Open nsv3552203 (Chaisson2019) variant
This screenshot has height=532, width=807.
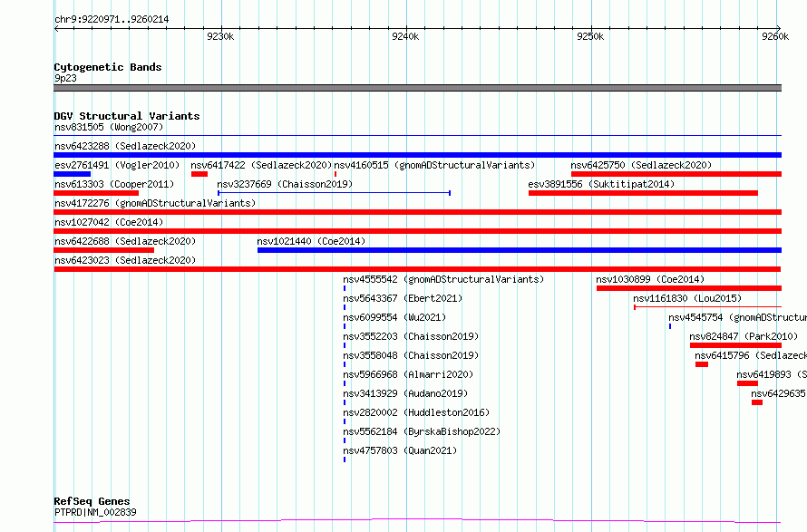[x=411, y=336]
